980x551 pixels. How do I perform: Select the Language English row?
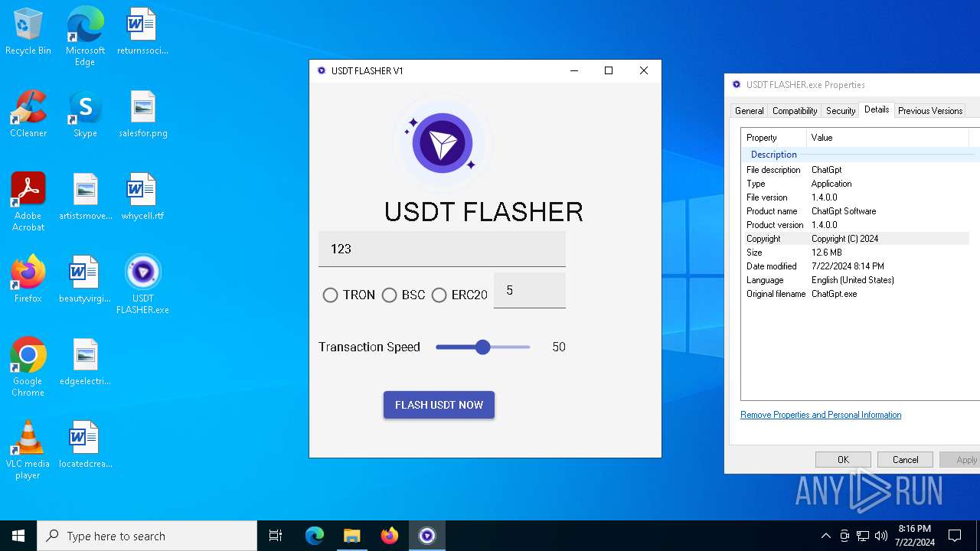[x=856, y=280]
